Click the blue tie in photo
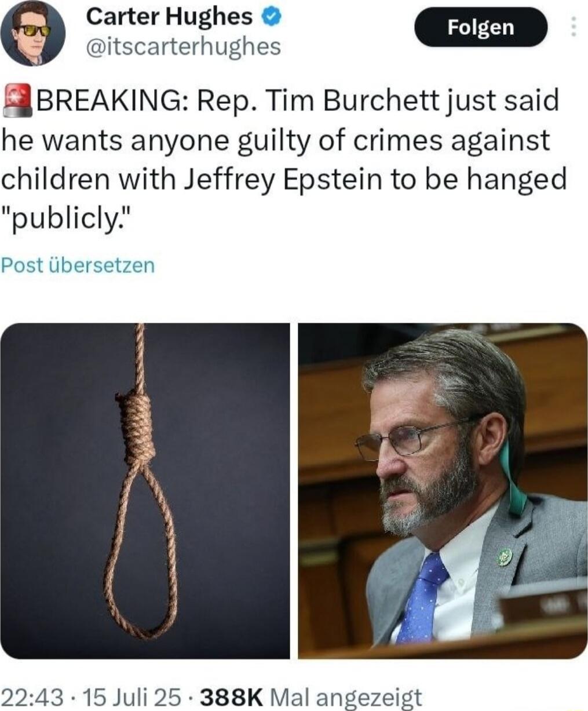 click(x=423, y=597)
